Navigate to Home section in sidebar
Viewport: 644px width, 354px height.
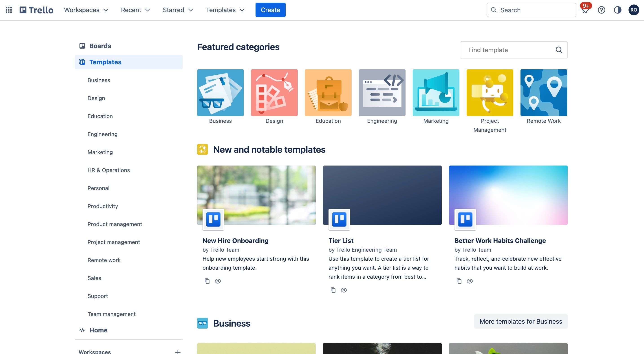(98, 330)
